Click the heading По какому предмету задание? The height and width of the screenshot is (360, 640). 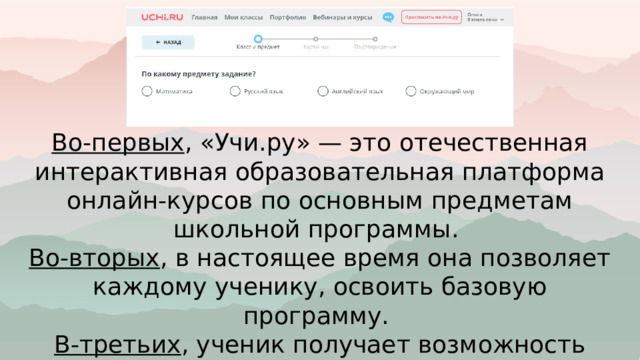pos(199,74)
